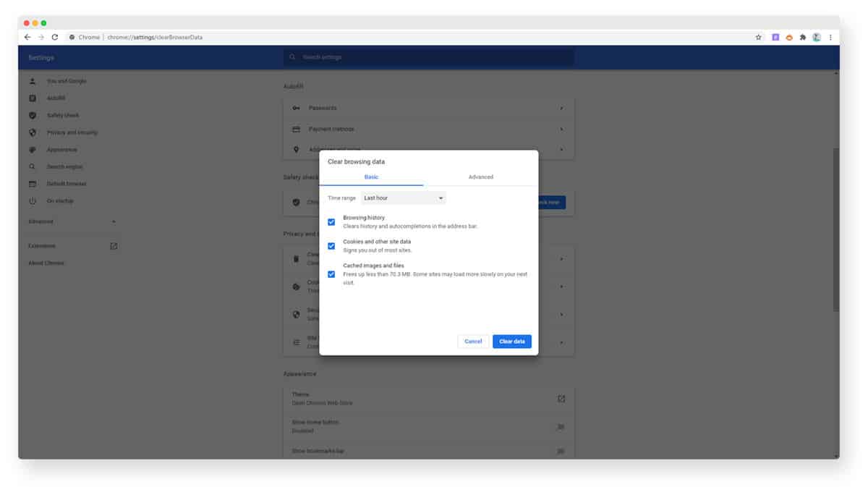Click the Appearance palette icon

pos(33,150)
